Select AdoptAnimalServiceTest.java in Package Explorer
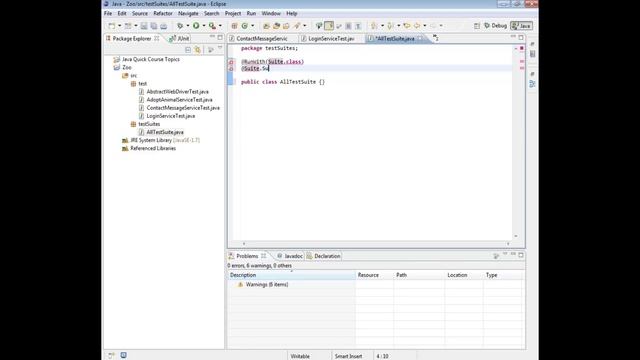This screenshot has width=640, height=360. pos(179,100)
